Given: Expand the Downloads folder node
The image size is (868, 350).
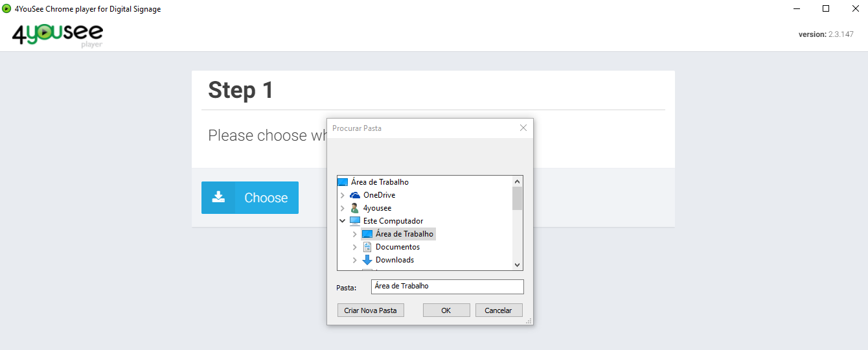Looking at the screenshot, I should click(x=355, y=260).
